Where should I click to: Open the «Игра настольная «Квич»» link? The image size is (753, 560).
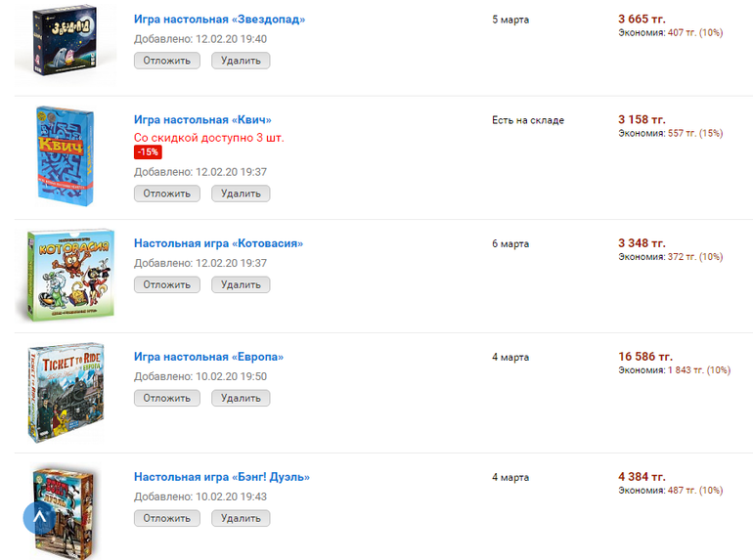[202, 119]
